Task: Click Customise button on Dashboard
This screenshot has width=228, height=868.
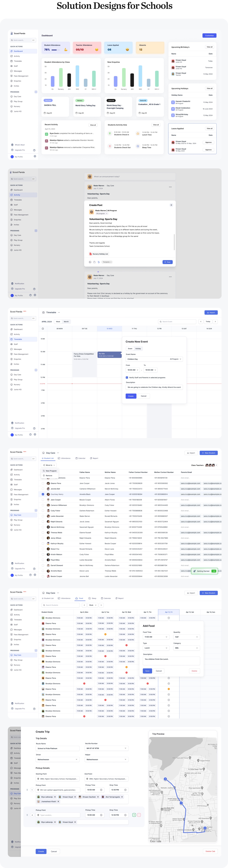Action: tap(209, 35)
